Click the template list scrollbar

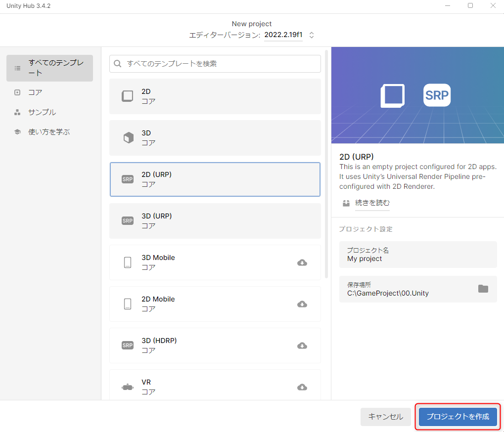coord(326,164)
